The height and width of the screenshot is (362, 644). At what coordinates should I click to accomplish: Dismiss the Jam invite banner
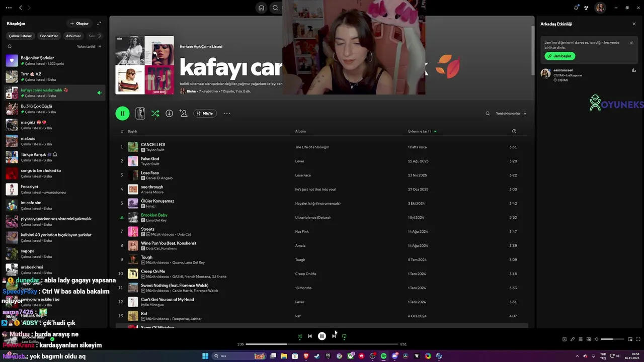(631, 43)
